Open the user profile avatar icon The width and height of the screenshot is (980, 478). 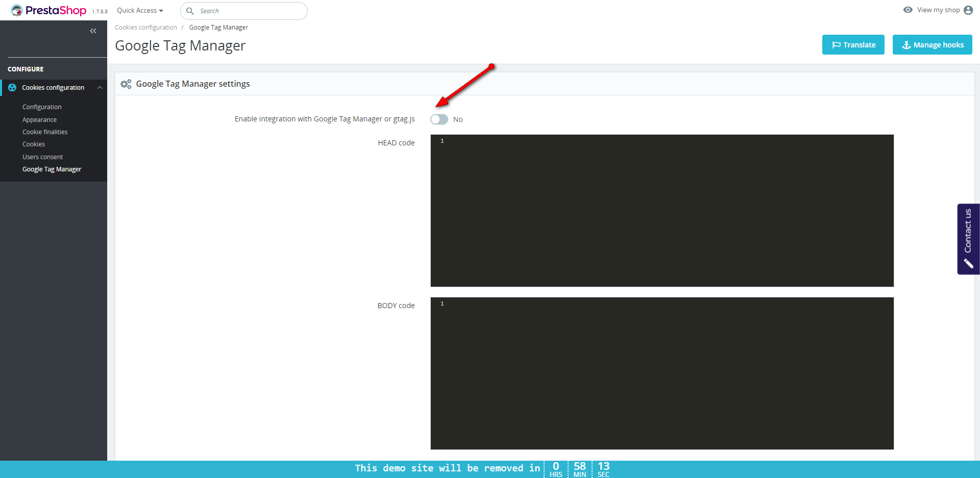coord(968,10)
